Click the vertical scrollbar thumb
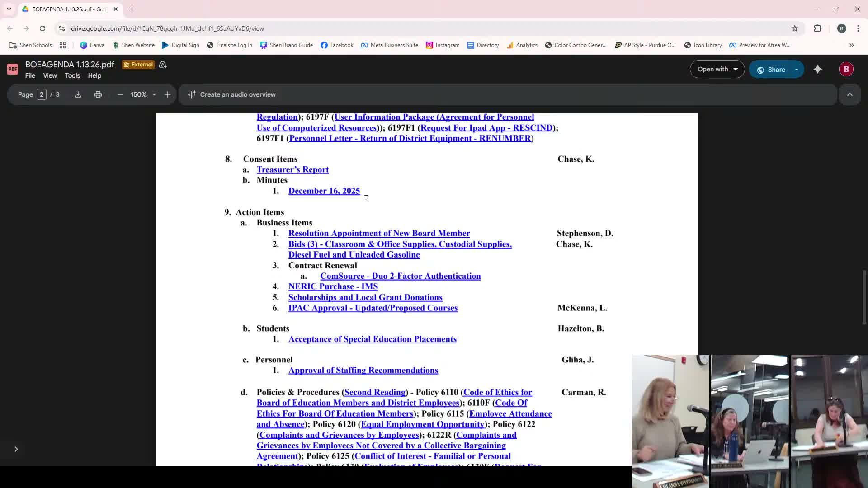Image resolution: width=868 pixels, height=488 pixels. tap(864, 297)
